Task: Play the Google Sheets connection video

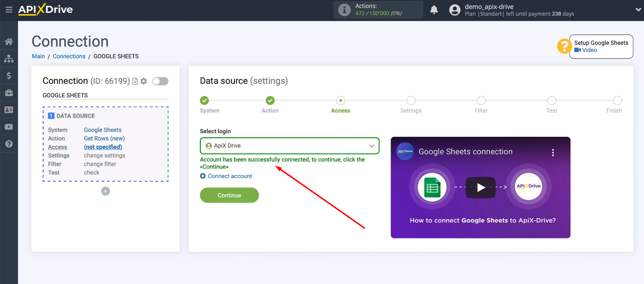Action: coord(481,187)
